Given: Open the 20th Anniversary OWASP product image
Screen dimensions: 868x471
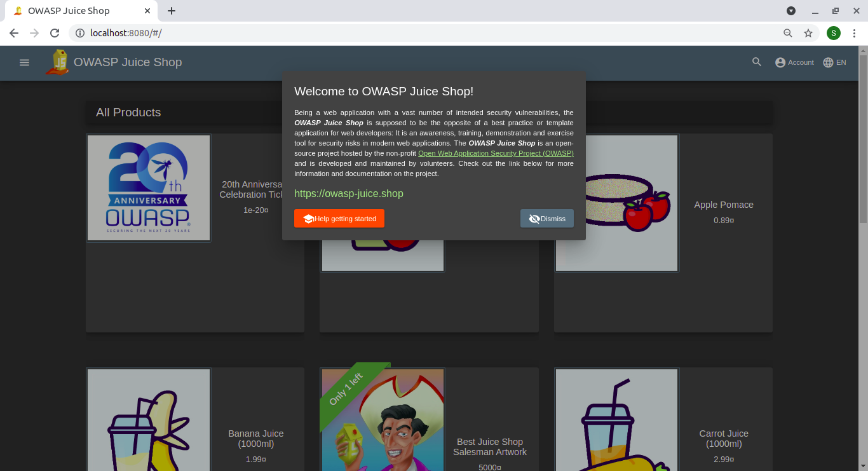Looking at the screenshot, I should (x=149, y=188).
